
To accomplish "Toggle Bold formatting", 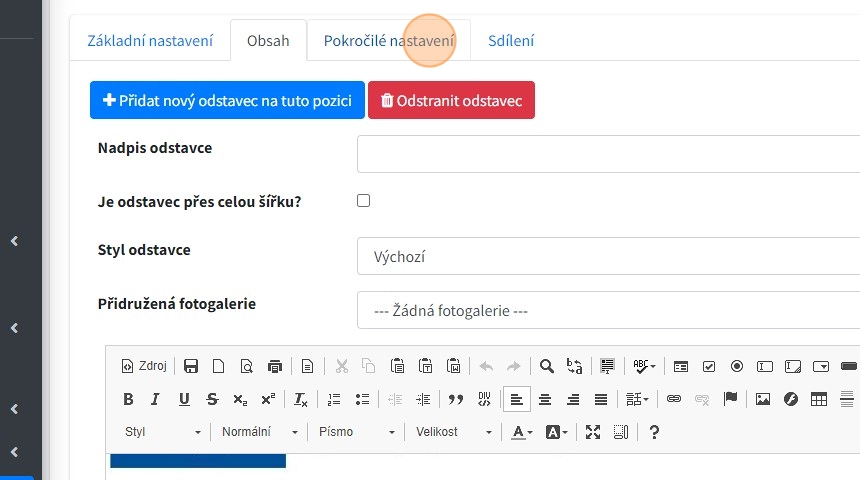I will tap(128, 399).
